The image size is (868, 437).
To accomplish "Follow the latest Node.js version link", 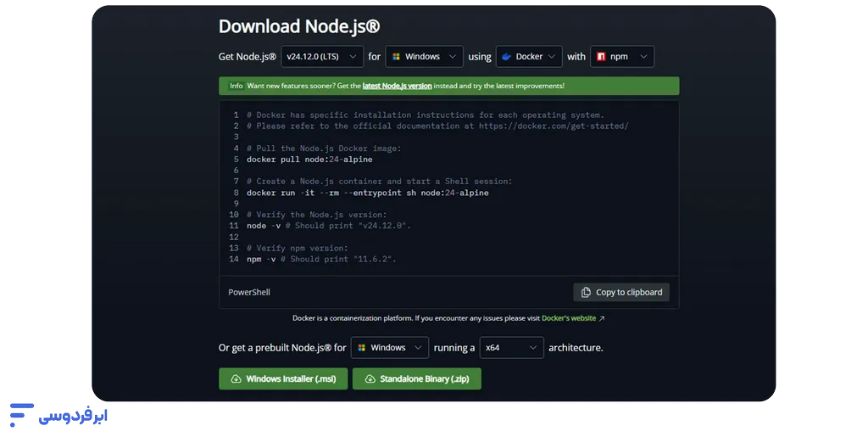I will tap(397, 86).
